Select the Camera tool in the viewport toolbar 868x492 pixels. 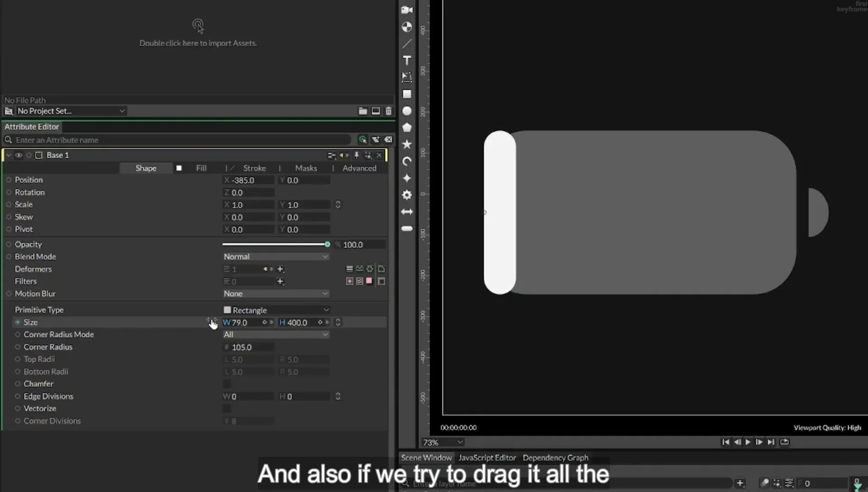407,10
